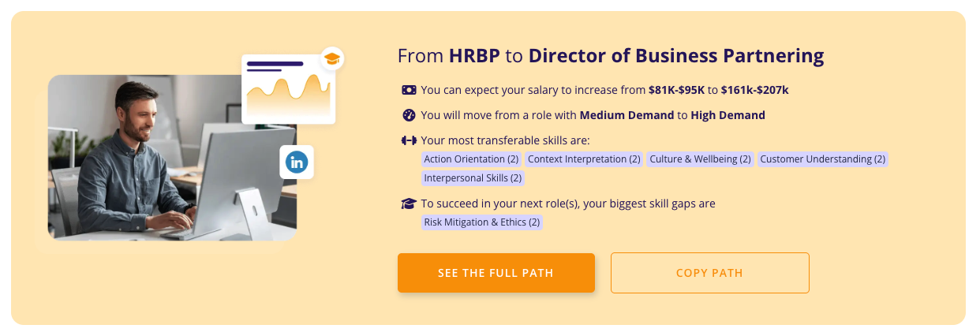
Task: Select the Interpersonal Skills (2) tag
Action: 473,178
